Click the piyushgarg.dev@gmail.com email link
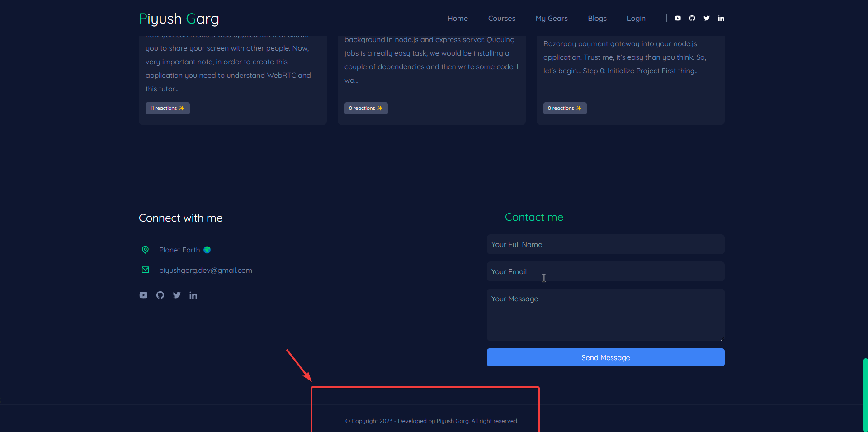The width and height of the screenshot is (868, 432). 206,270
